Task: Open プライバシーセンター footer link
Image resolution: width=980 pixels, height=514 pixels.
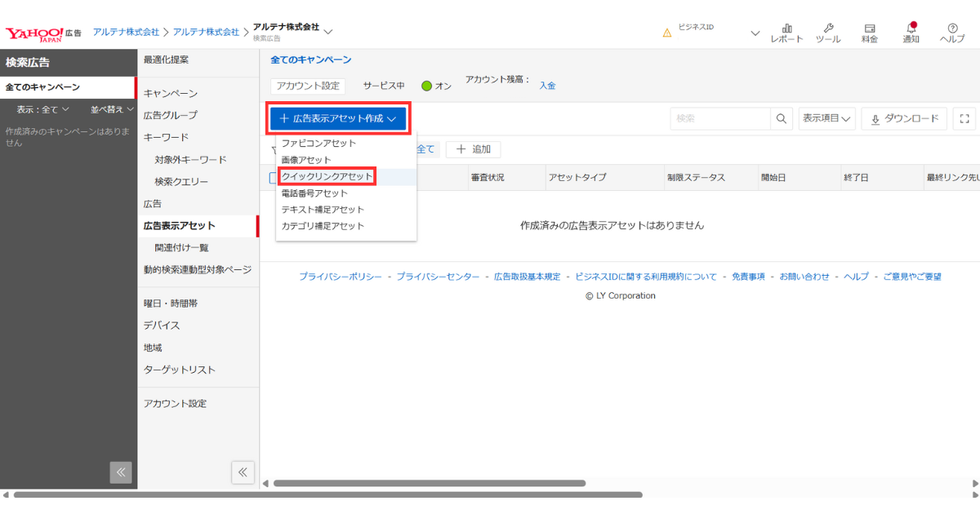Action: coord(438,277)
